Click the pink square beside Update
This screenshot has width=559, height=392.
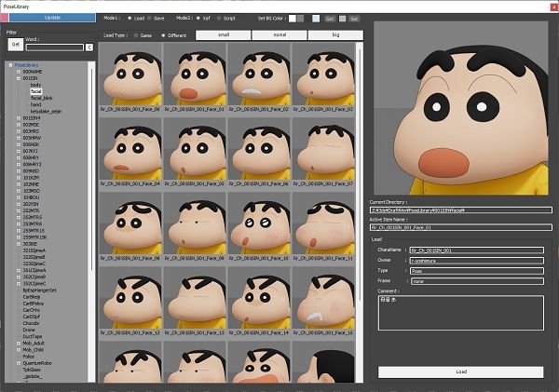(x=5, y=18)
